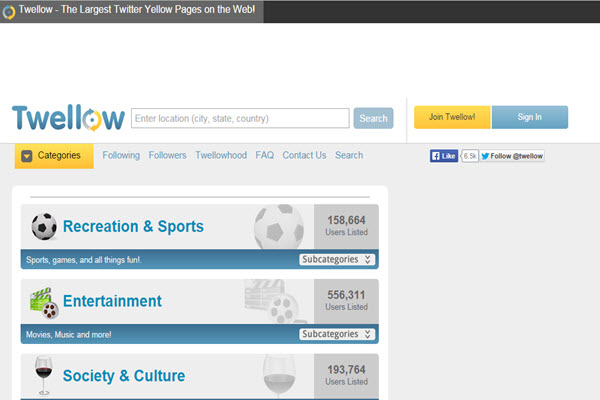Focus the Enter location input field
Image resolution: width=600 pixels, height=400 pixels.
240,118
